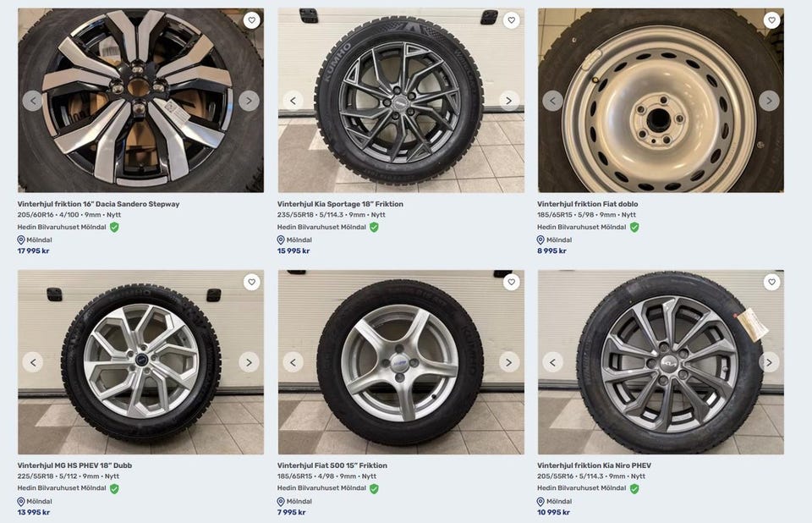This screenshot has width=812, height=523.
Task: Show previous MG HS PHEV photo
Action: pyautogui.click(x=33, y=362)
